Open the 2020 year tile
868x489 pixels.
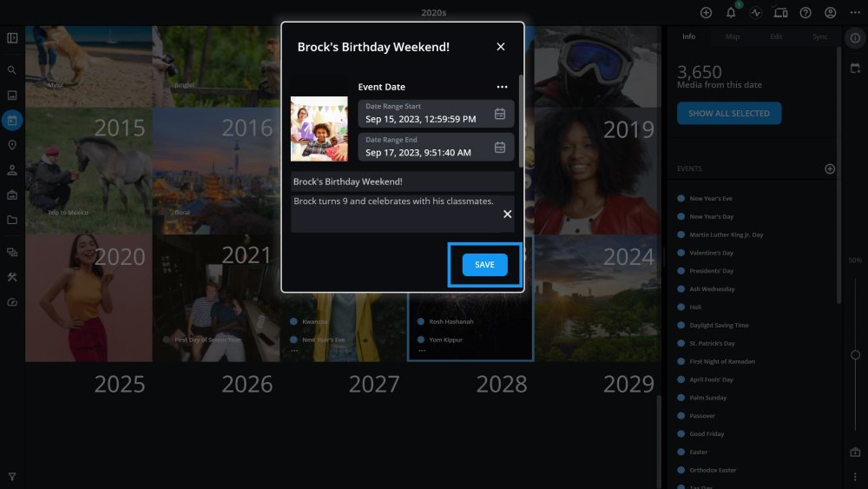point(89,298)
